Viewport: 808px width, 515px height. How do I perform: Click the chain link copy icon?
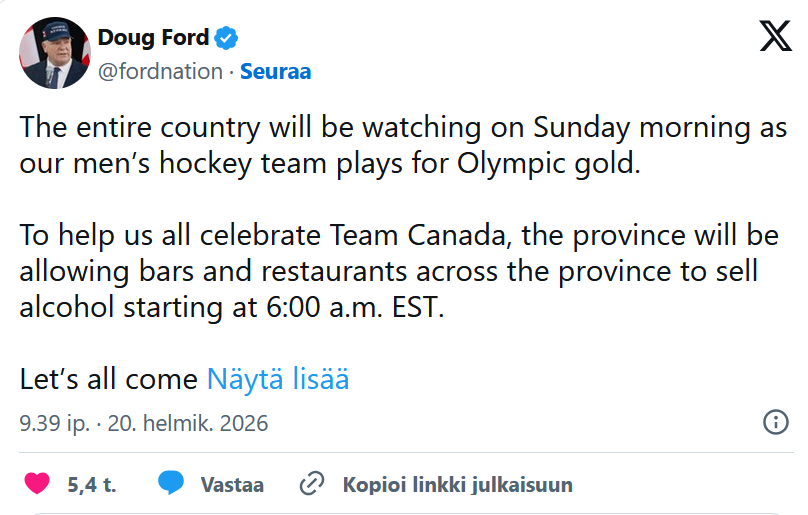313,484
